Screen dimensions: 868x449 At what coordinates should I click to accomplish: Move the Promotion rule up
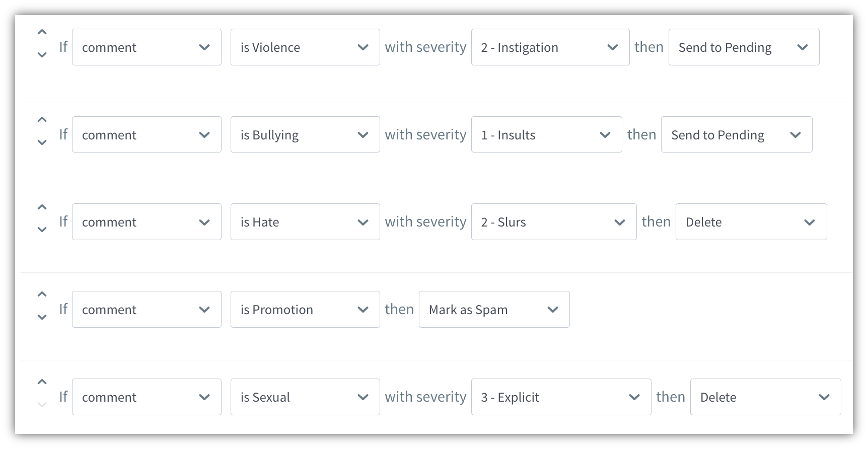(42, 294)
